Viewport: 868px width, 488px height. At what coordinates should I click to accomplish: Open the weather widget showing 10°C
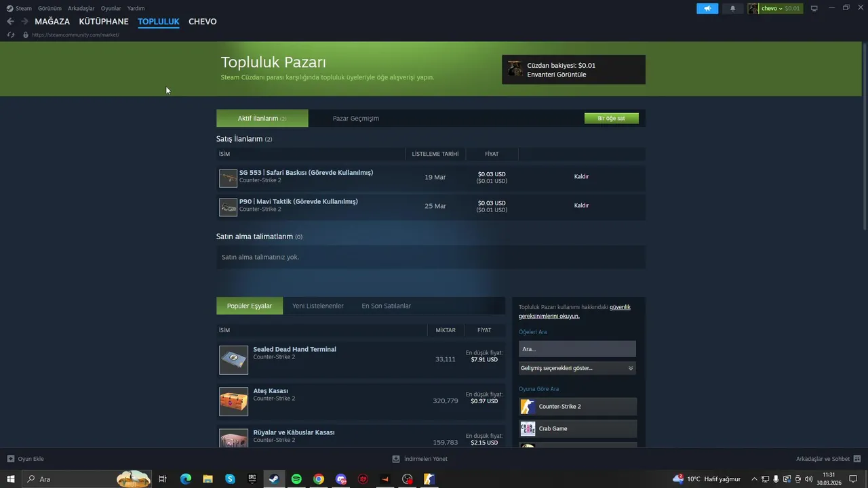pyautogui.click(x=706, y=479)
